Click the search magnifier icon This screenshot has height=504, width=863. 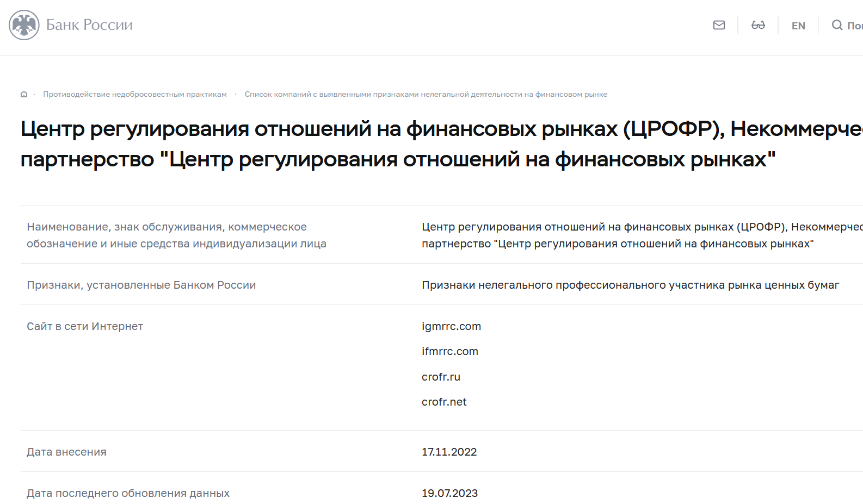pos(837,25)
